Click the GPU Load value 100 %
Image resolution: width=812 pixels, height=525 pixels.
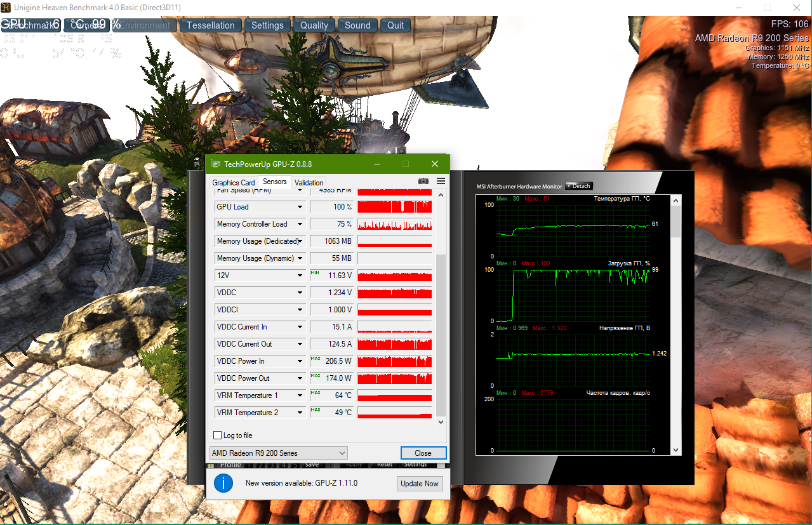(x=331, y=207)
